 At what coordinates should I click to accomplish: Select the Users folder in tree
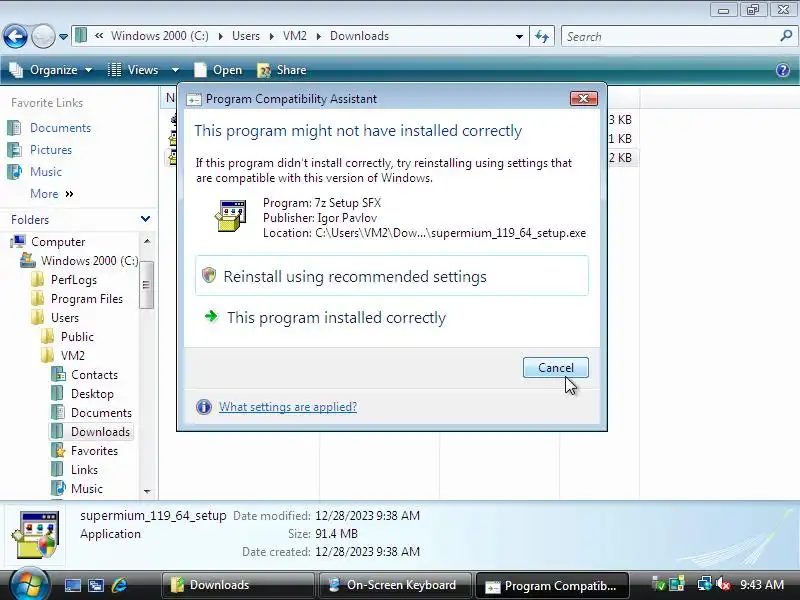64,317
